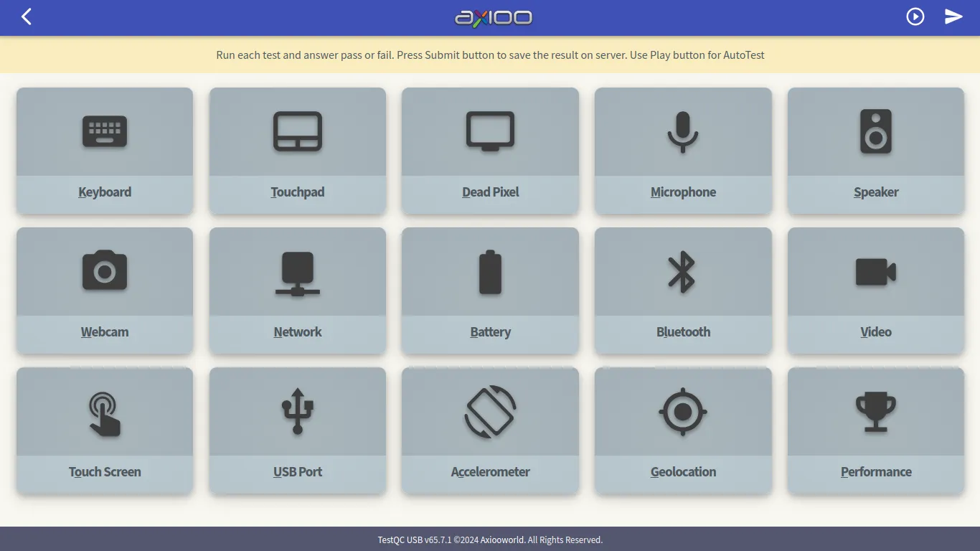
Task: Open the Performance benchmark test
Action: pos(875,430)
